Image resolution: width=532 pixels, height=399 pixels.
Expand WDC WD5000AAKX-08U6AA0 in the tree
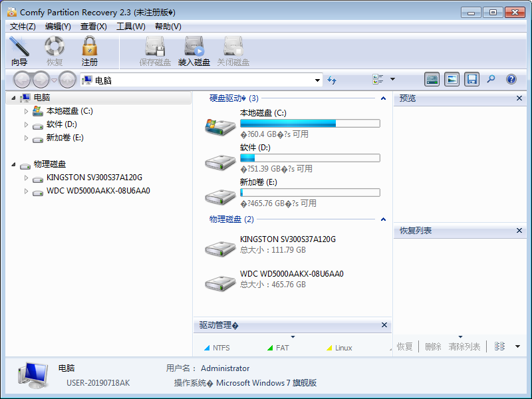[x=26, y=191]
